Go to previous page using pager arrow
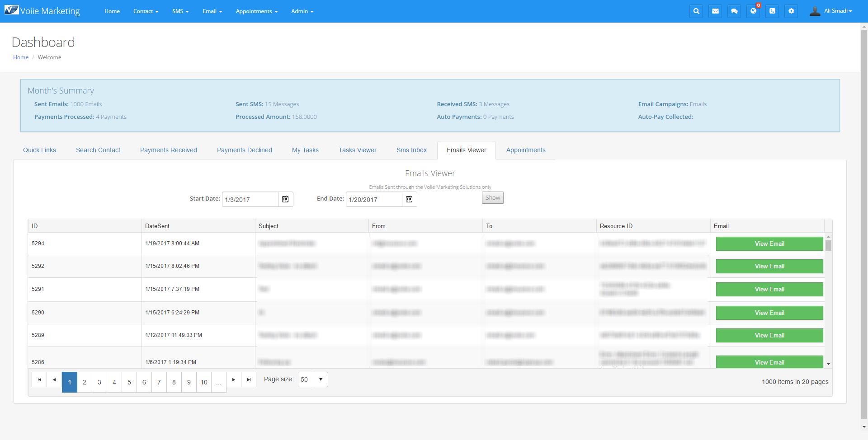The width and height of the screenshot is (868, 440). click(54, 379)
